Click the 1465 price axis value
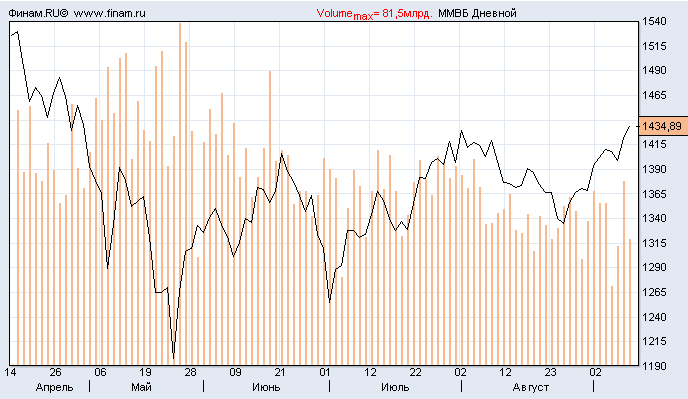This screenshot has width=688, height=399. 654,95
